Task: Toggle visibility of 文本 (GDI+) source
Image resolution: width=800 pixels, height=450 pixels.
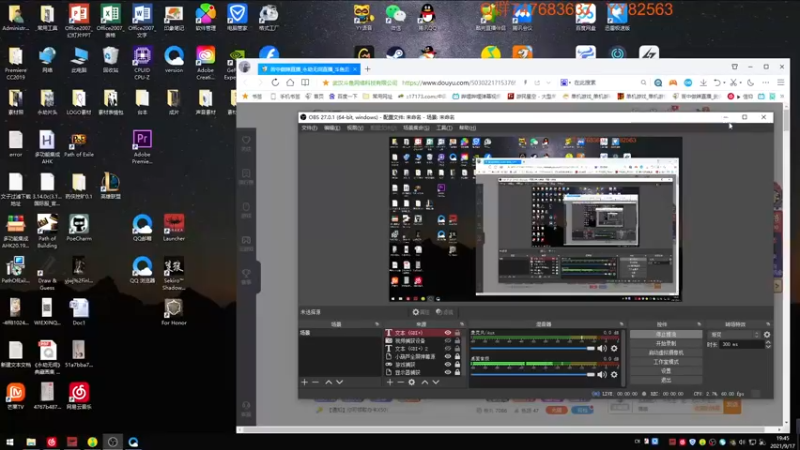Action: click(x=447, y=333)
